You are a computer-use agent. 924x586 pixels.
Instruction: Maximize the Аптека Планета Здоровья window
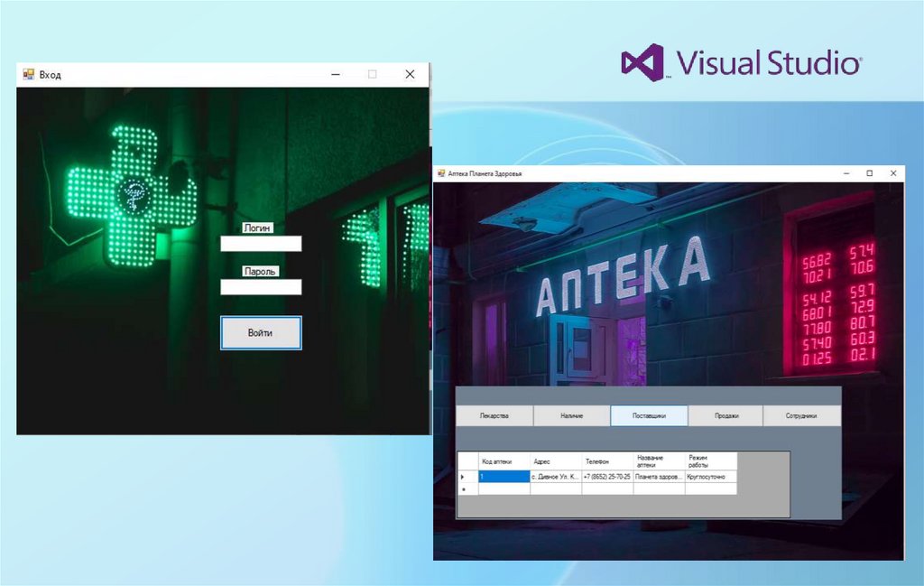[869, 173]
